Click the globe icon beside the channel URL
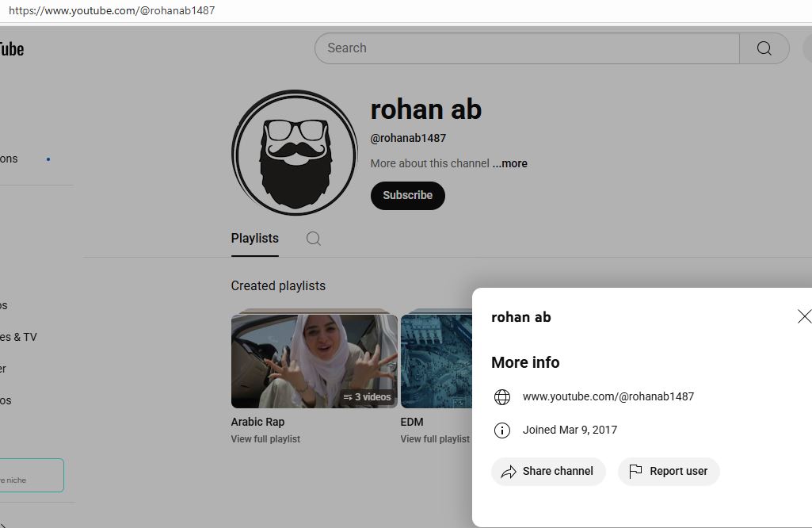Screen dimensions: 812x528 pos(502,397)
